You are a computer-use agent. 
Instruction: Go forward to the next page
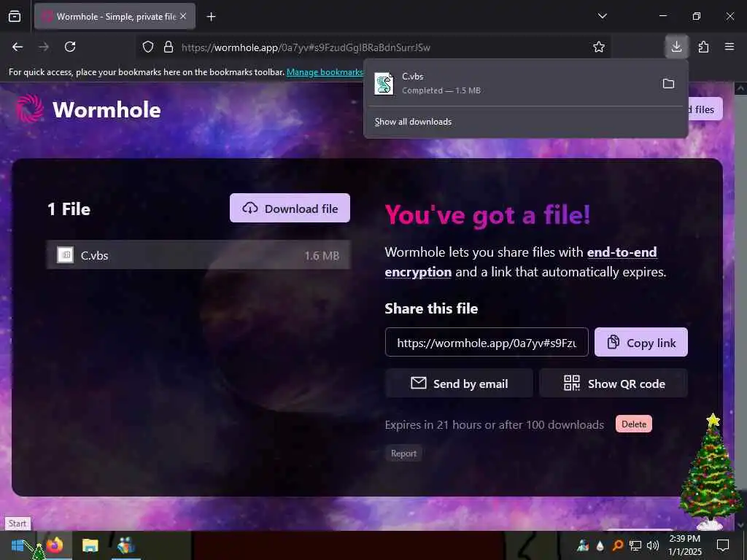click(x=44, y=47)
